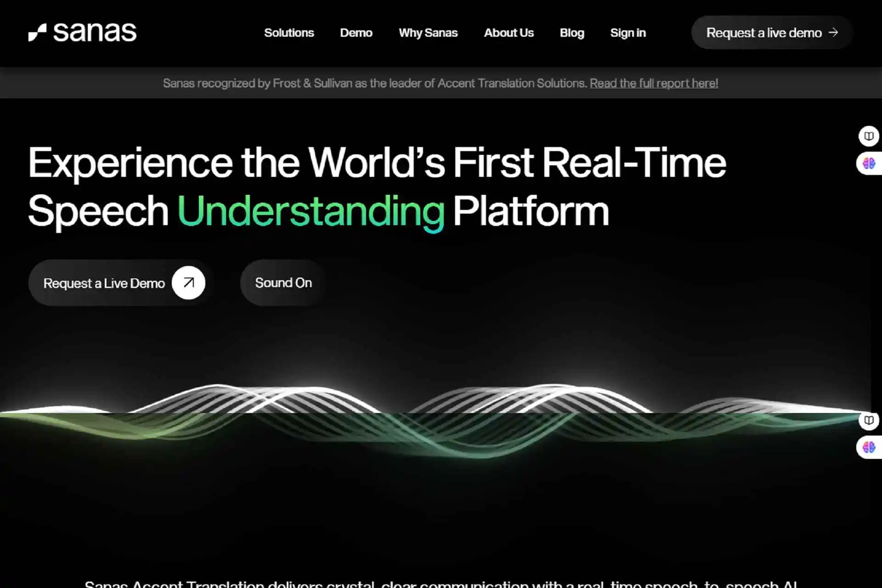
Task: Open the Demo menu item
Action: (x=356, y=33)
